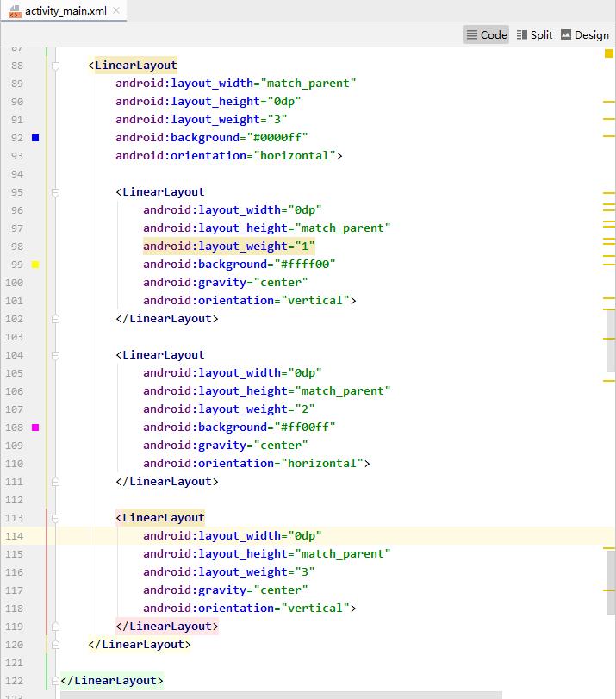Close the activity_main.xml tab
Viewport: 616px width, 699px height.
[x=116, y=10]
